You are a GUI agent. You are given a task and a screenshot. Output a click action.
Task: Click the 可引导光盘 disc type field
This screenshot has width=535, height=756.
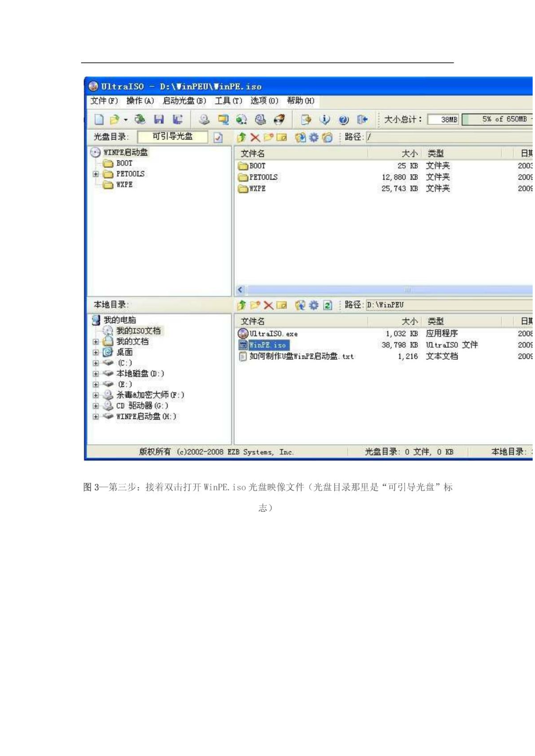[x=173, y=137]
